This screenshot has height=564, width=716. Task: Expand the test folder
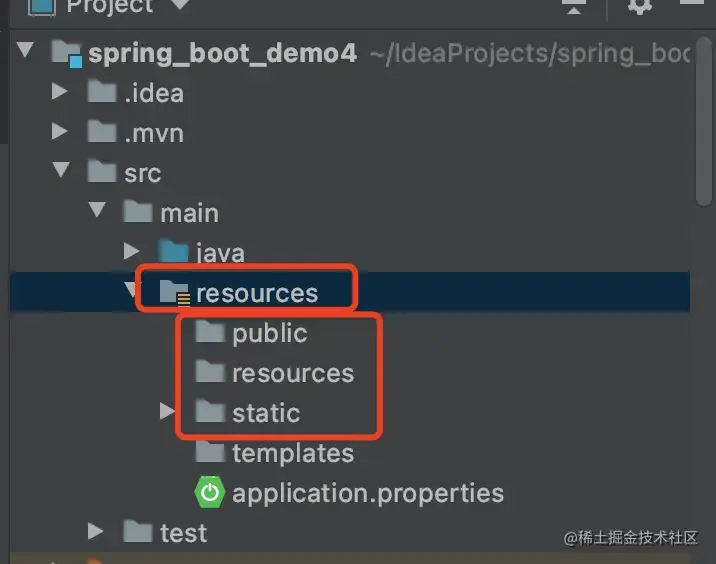pos(95,531)
